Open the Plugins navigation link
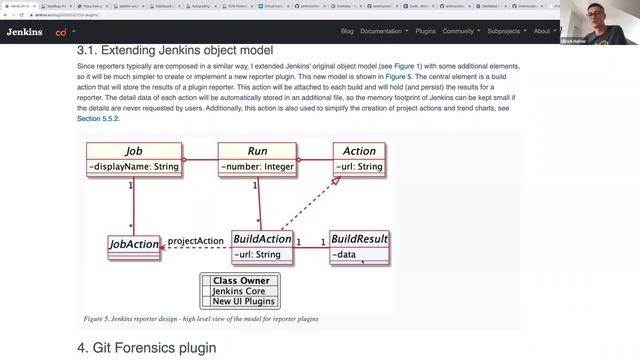640x360 pixels. (x=425, y=31)
